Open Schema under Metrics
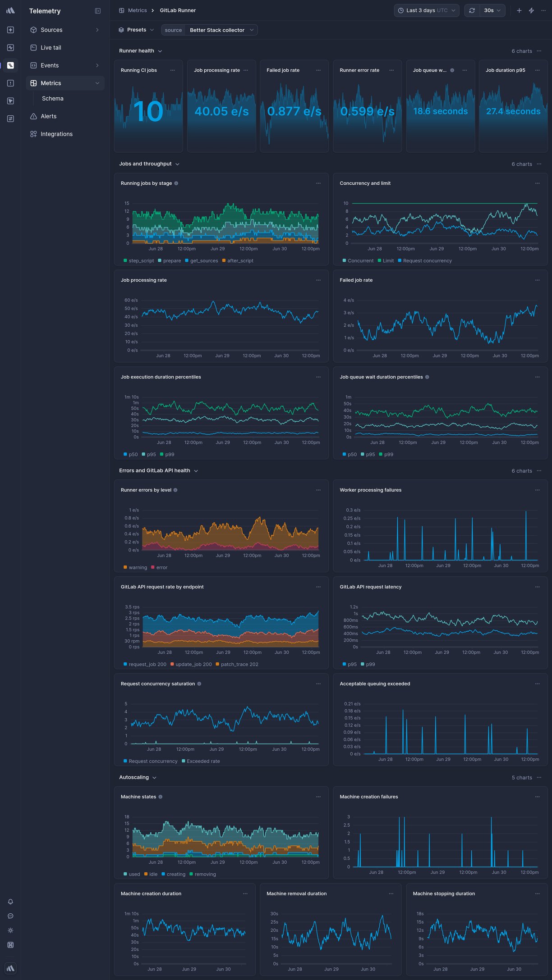Viewport: 552px width, 980px height. [53, 99]
